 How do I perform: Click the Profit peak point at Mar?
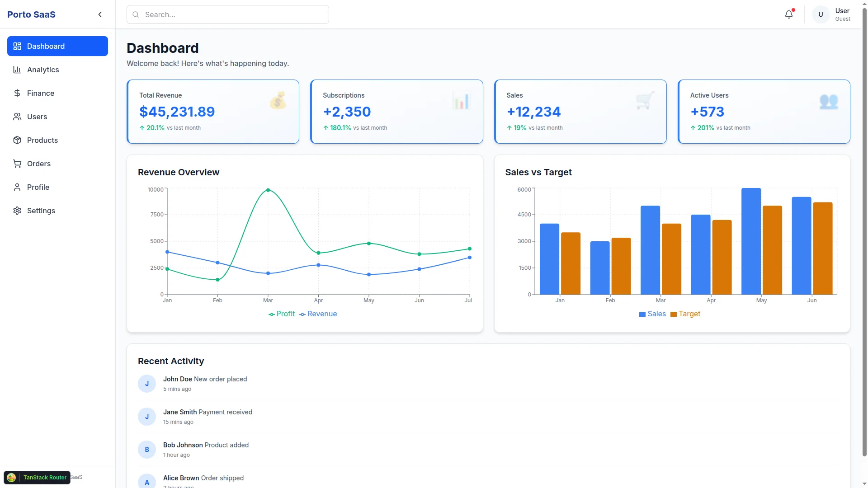point(268,190)
